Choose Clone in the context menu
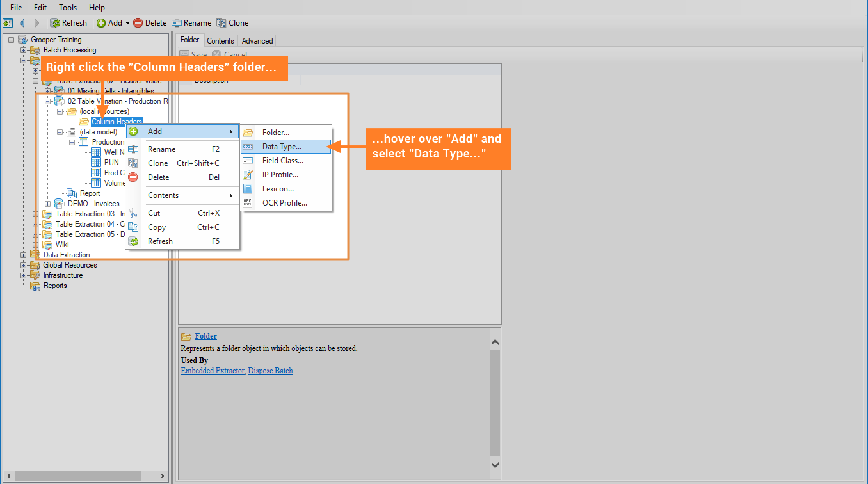 pos(182,163)
